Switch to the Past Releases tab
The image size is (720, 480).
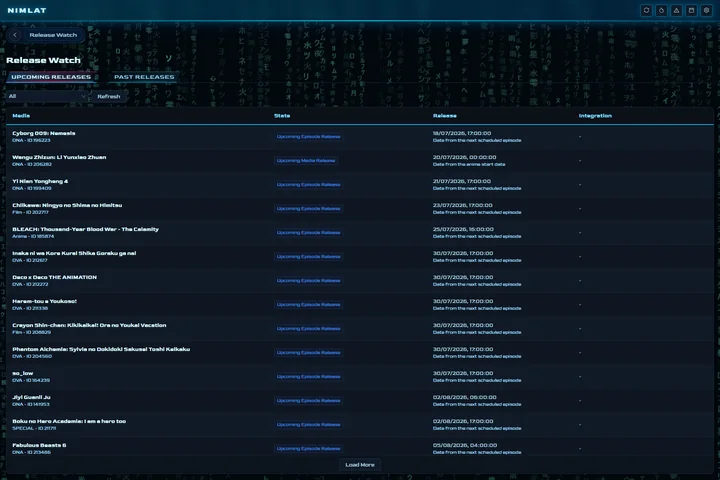point(144,77)
